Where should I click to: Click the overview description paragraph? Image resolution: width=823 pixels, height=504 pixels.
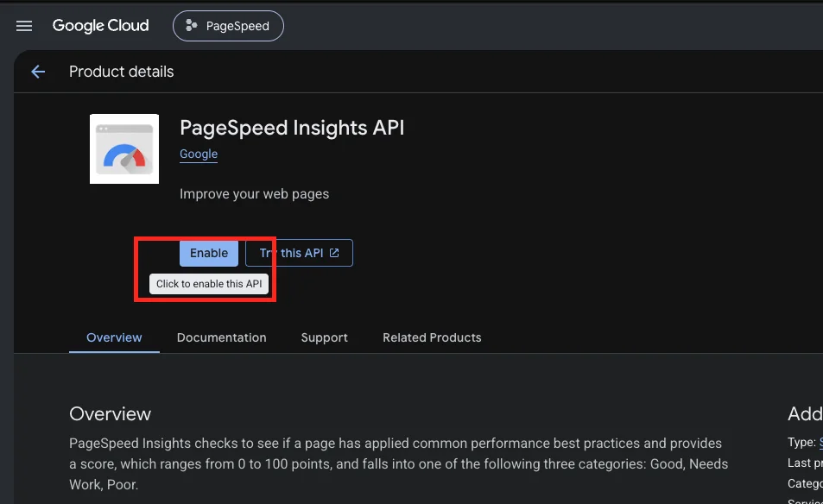[x=399, y=464]
